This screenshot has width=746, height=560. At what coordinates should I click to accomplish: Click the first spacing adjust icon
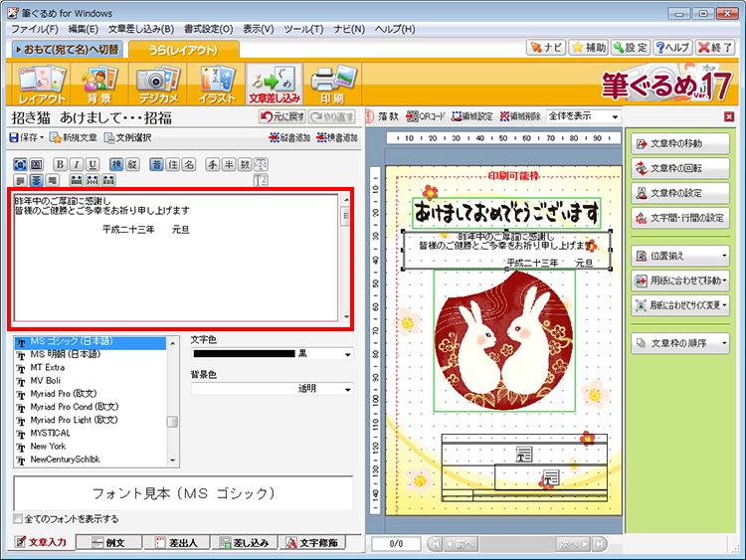77,180
